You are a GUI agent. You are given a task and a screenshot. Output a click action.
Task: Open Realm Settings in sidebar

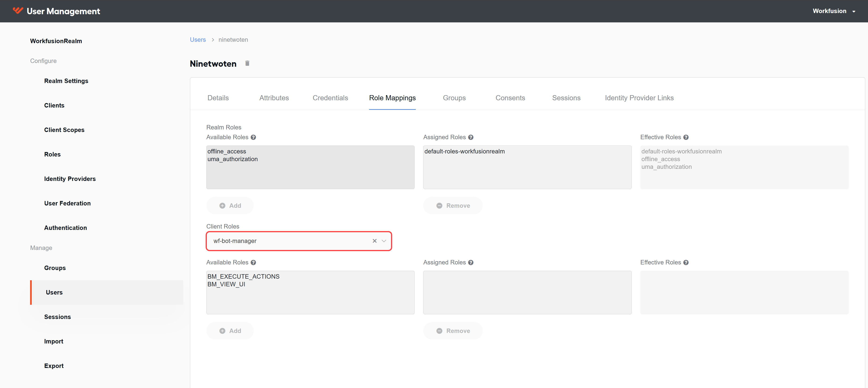(66, 81)
